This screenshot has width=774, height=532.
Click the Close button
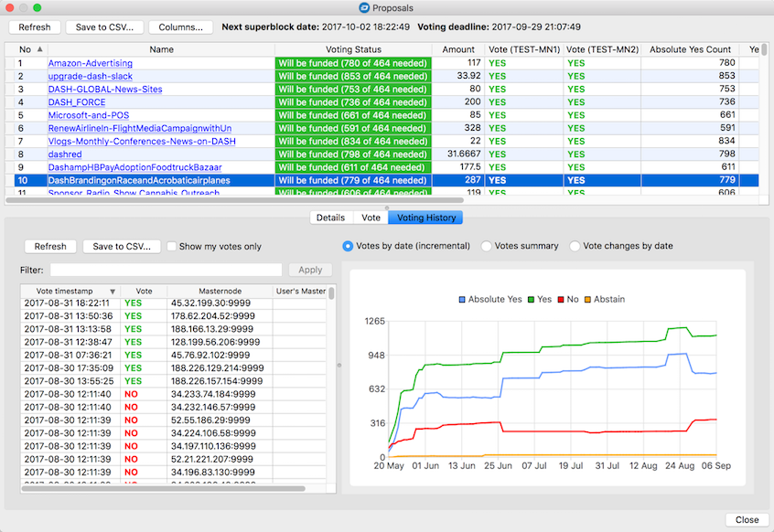[x=747, y=520]
